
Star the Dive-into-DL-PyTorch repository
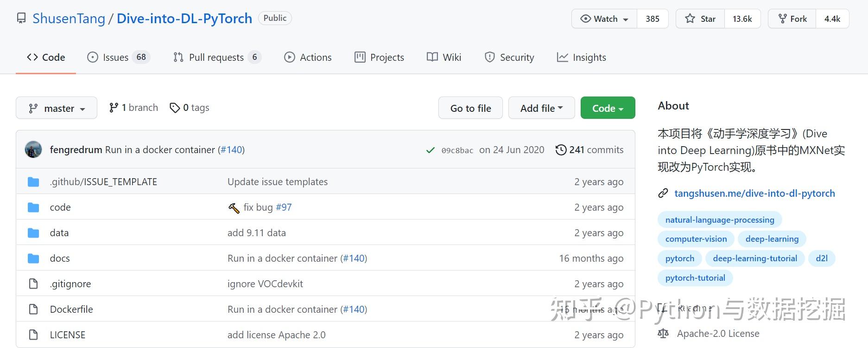pos(700,19)
